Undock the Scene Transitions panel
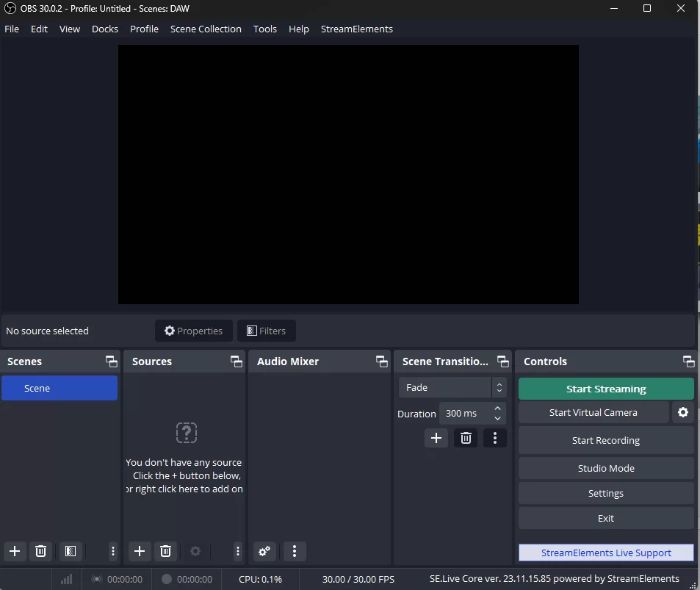The height and width of the screenshot is (590, 700). pyautogui.click(x=503, y=361)
